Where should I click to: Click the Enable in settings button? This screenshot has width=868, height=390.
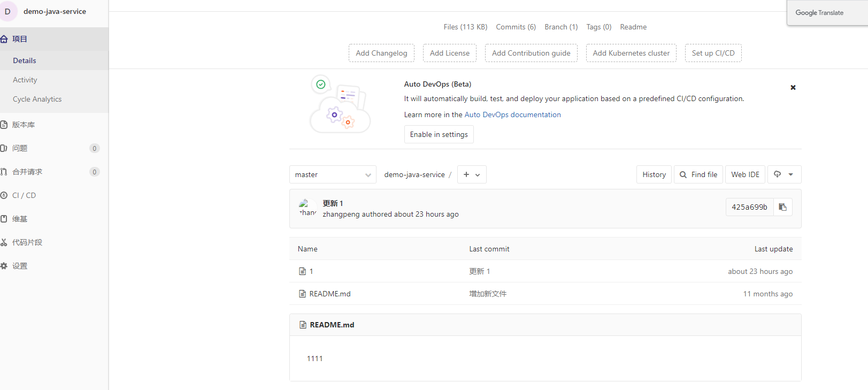tap(439, 134)
